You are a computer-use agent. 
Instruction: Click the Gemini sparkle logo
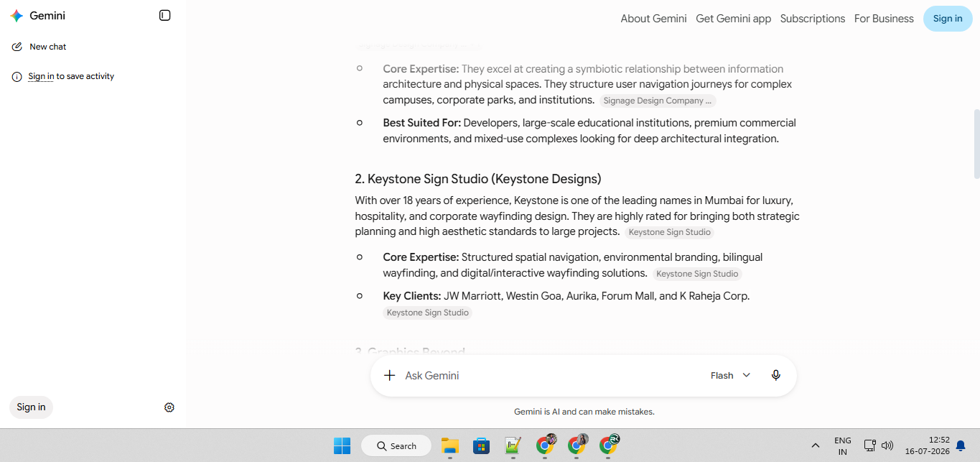click(x=17, y=16)
